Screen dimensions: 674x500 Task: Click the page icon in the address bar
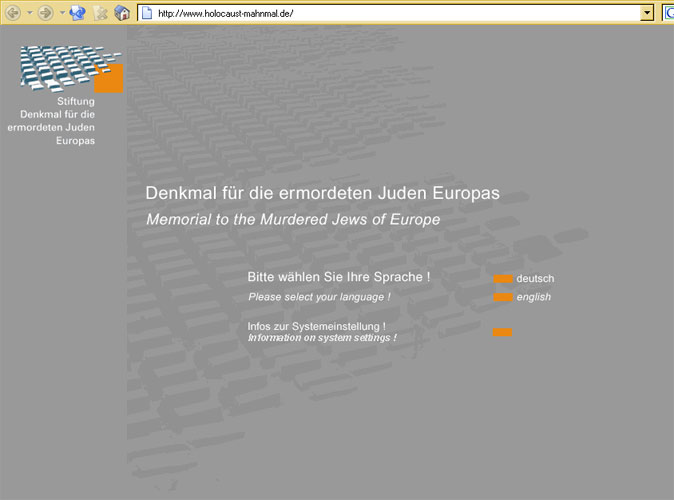(x=146, y=13)
